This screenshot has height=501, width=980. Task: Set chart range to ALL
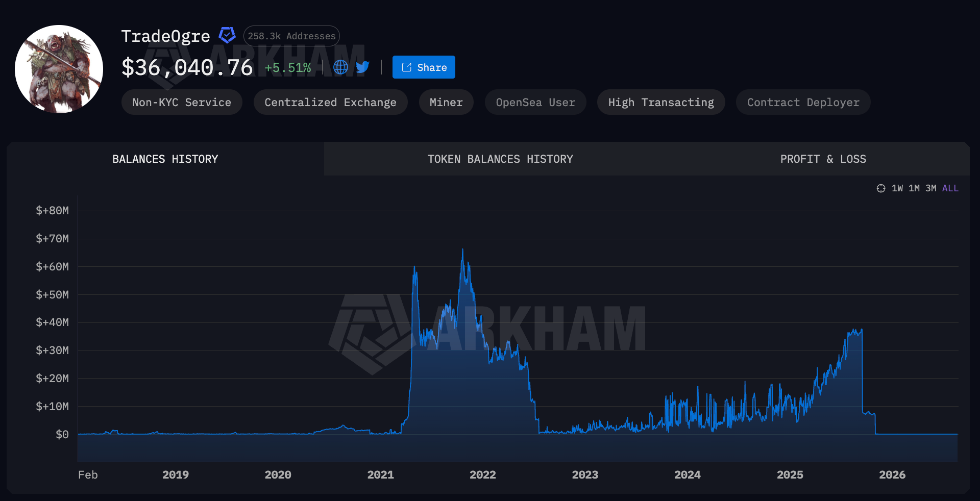click(950, 188)
